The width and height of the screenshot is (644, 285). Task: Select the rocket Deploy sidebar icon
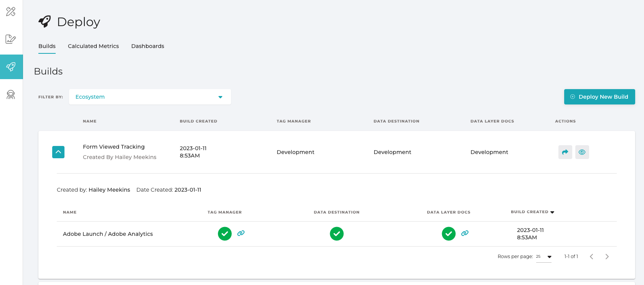(11, 67)
